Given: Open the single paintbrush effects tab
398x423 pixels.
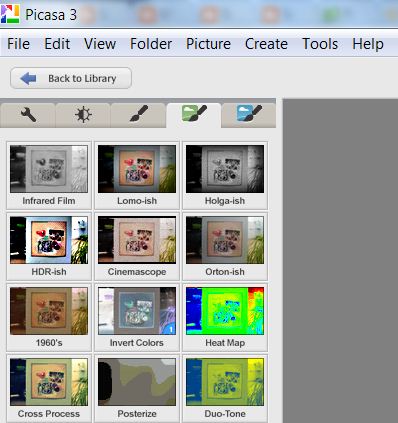Looking at the screenshot, I should click(x=138, y=115).
